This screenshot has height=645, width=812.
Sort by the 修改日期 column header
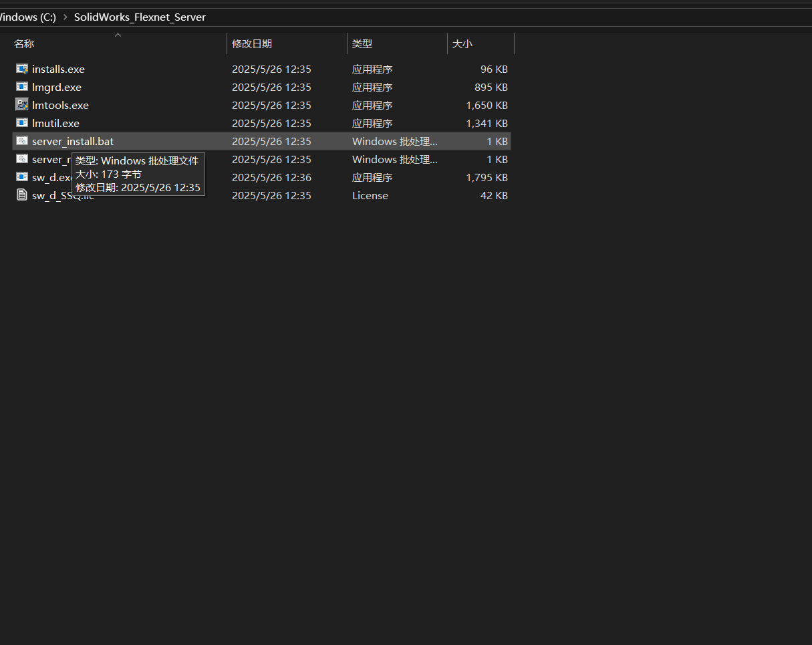[x=252, y=43]
